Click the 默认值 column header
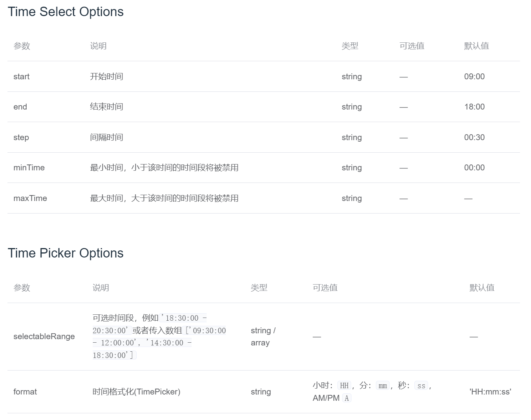 476,46
